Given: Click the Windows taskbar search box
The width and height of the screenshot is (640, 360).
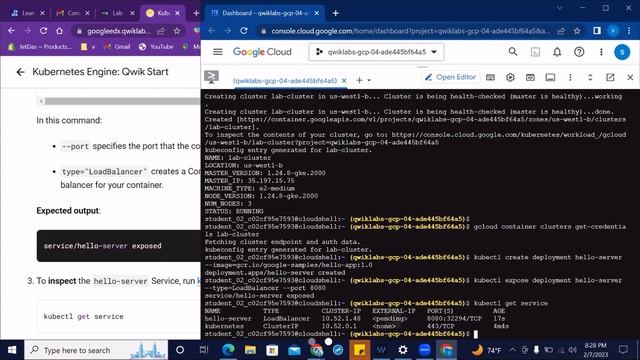Looking at the screenshot, I should 96,350.
